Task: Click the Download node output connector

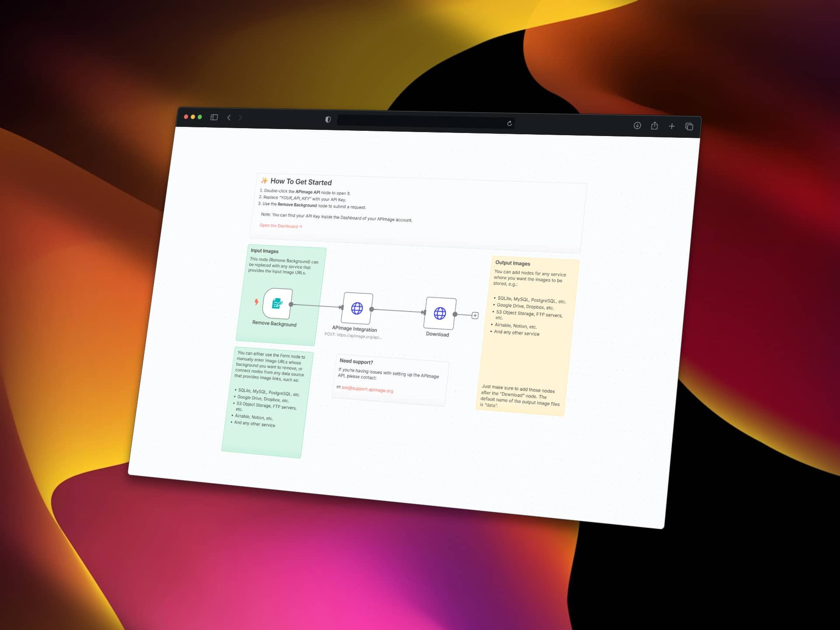Action: (455, 314)
